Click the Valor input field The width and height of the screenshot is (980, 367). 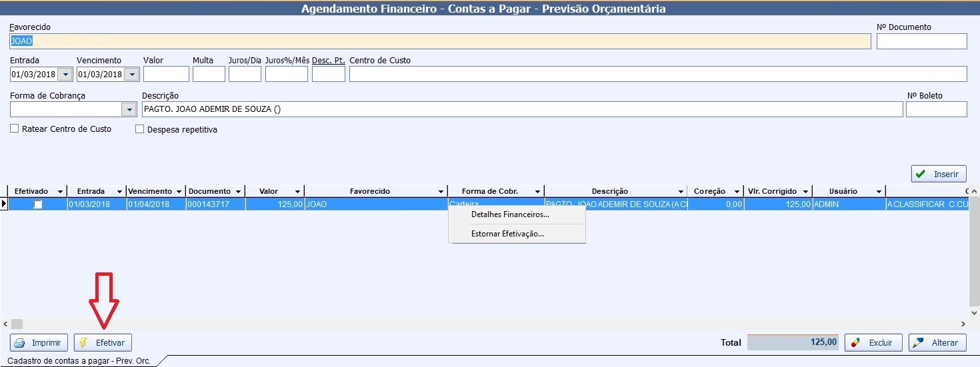point(166,74)
